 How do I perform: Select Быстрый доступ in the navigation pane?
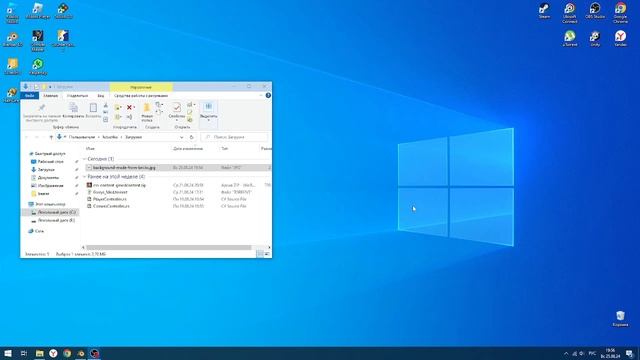[x=50, y=154]
